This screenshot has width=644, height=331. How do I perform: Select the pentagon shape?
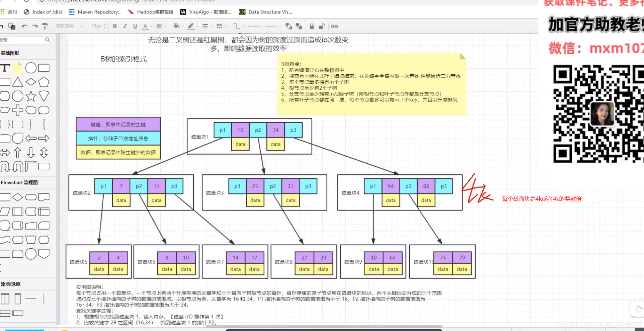click(44, 82)
